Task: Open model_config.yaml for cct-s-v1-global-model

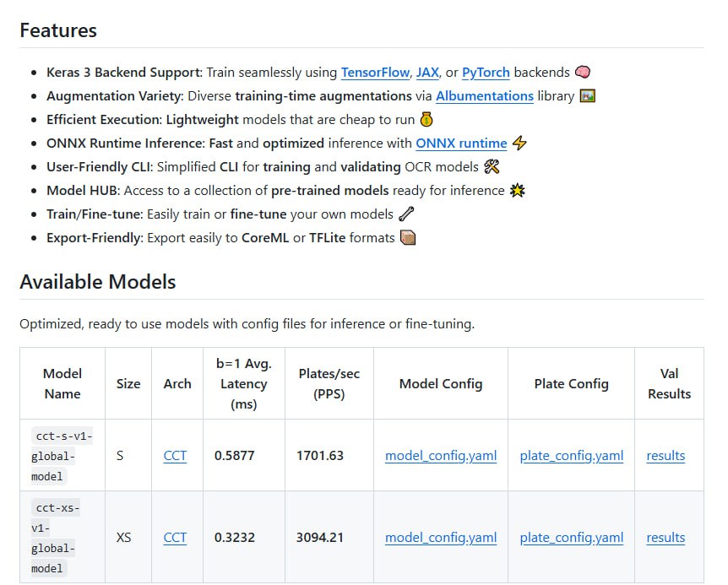Action: 441,456
